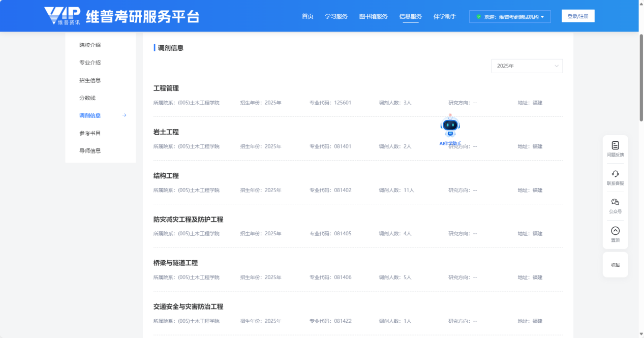Go to the 首页 navigation tab
Viewport: 644px width, 338px height.
click(x=308, y=16)
